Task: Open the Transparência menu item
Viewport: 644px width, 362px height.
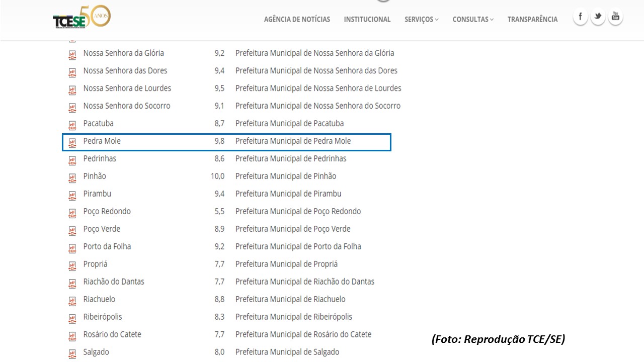Action: [x=532, y=19]
